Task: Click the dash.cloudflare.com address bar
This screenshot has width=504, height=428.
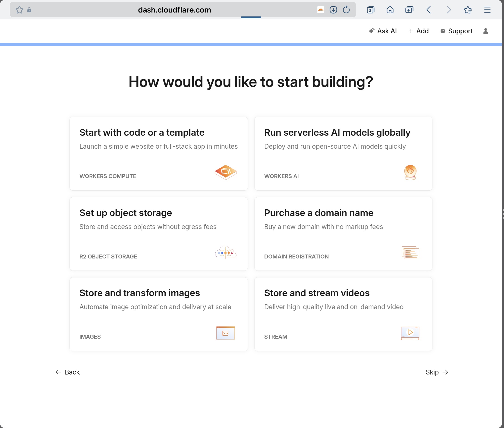Action: (174, 10)
